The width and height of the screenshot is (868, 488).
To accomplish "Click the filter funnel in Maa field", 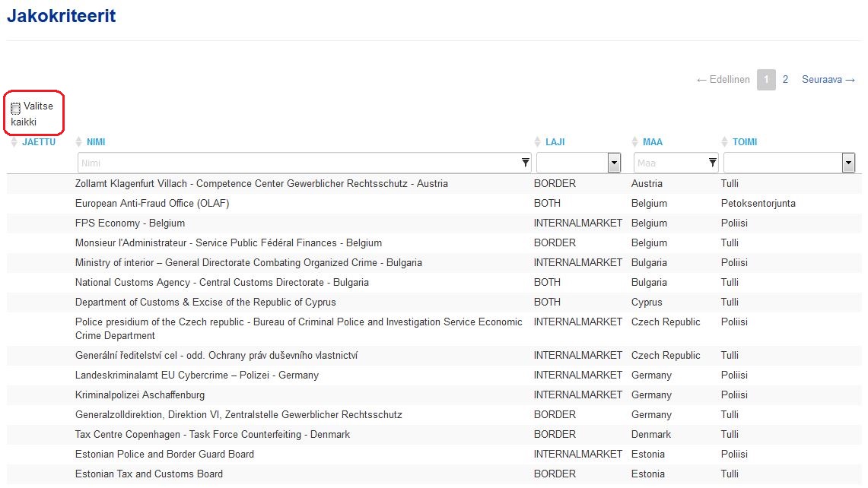I will pos(712,163).
